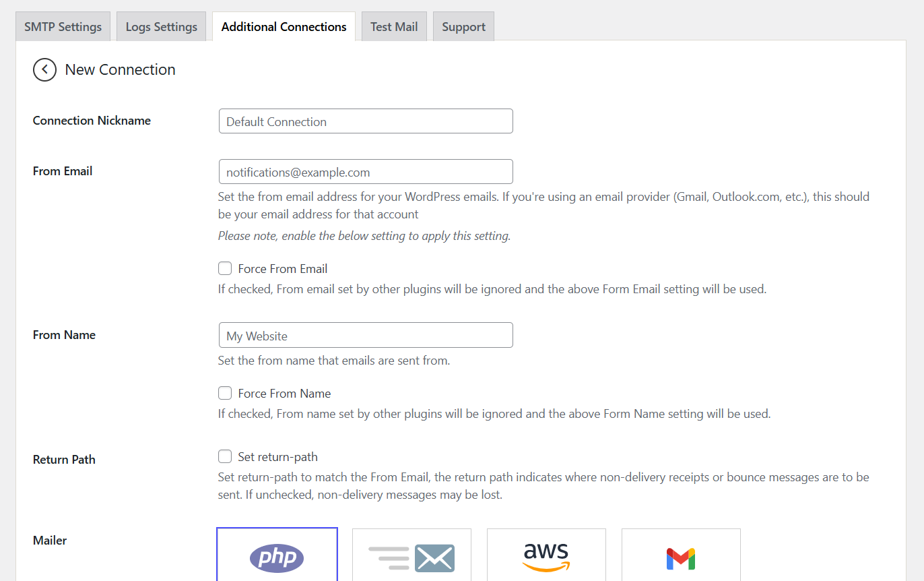This screenshot has height=581, width=924.
Task: Focus the Connection Nickname input field
Action: (x=366, y=121)
